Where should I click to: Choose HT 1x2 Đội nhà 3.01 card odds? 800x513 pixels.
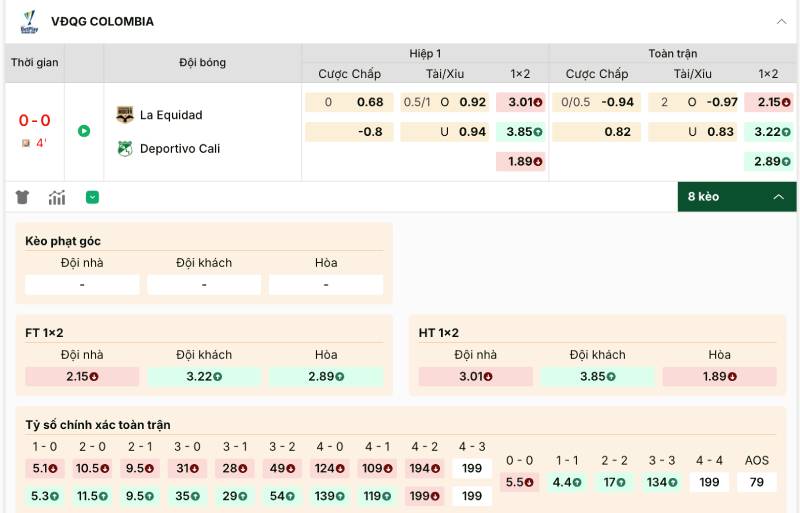(x=476, y=377)
